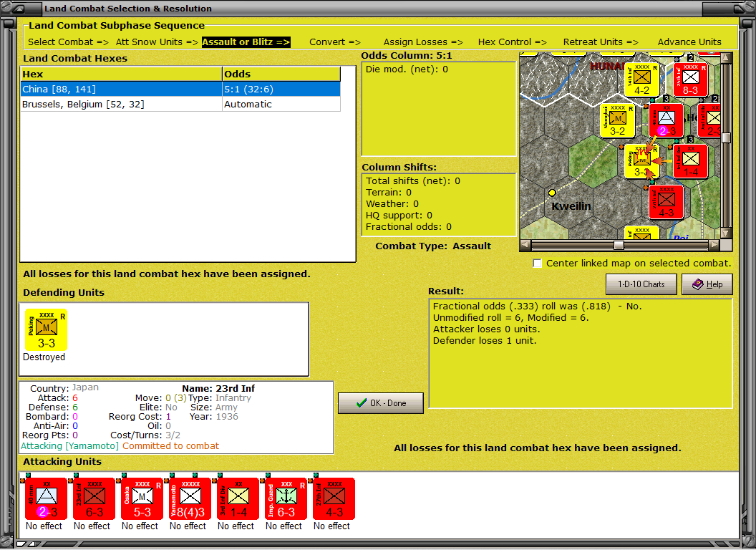Click the 4-2 yellow infantry unit on map
Screen dimensions: 756x550
tap(641, 79)
